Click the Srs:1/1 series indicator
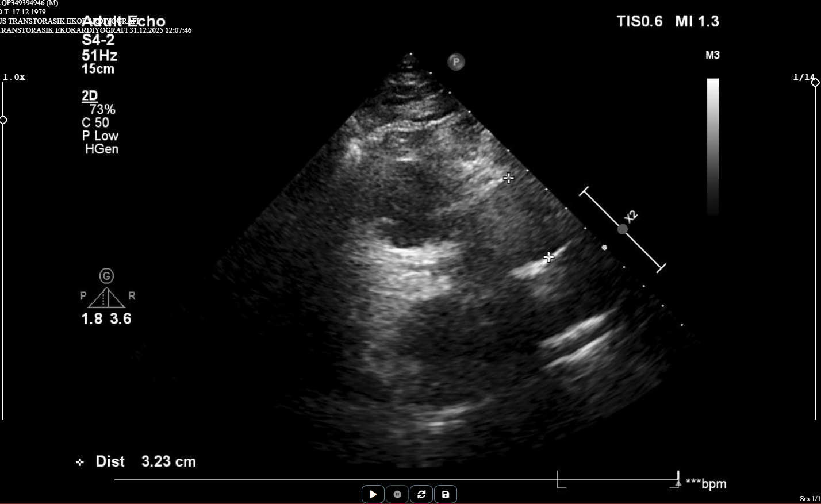 pos(810,499)
